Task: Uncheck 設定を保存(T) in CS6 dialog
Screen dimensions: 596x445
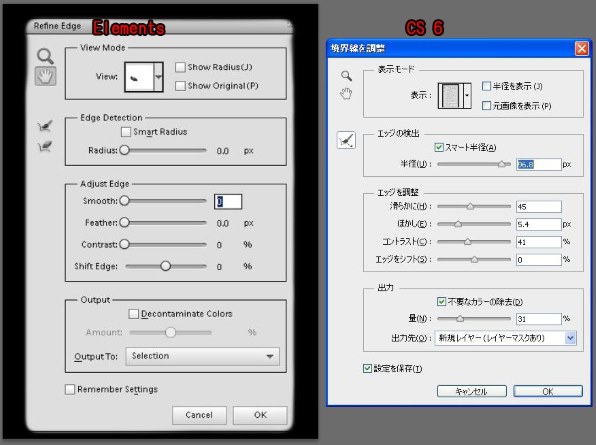Action: click(x=367, y=369)
